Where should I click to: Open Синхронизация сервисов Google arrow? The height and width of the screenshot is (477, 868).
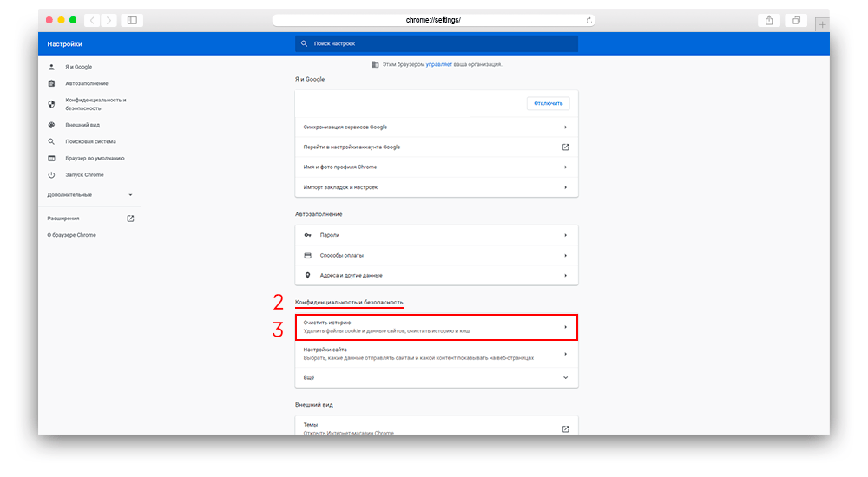pos(565,127)
